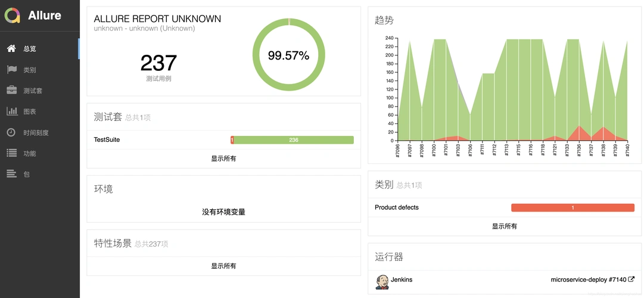Click the Allure brand title
Viewport: 644px width, 298px height.
point(44,15)
